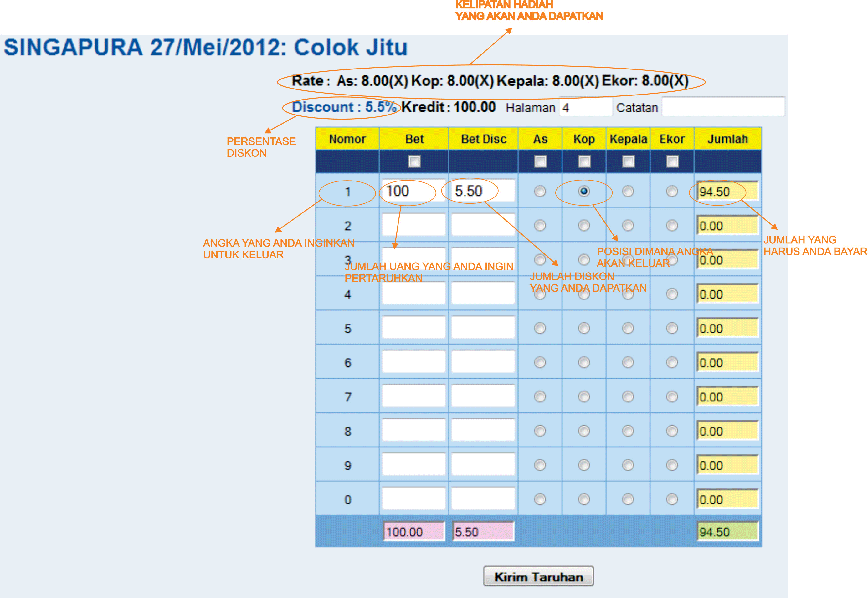This screenshot has height=598, width=868.
Task: Select the Ekor radio for number 2
Action: click(672, 226)
